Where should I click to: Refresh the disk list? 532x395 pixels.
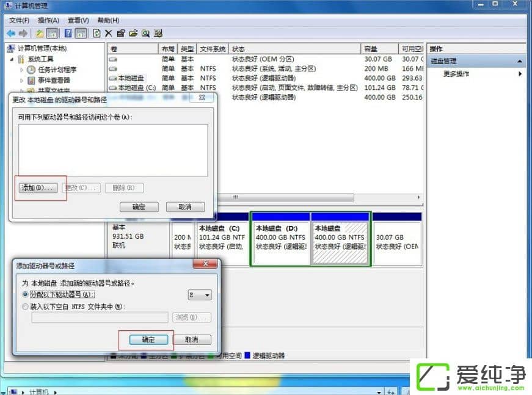(98, 34)
